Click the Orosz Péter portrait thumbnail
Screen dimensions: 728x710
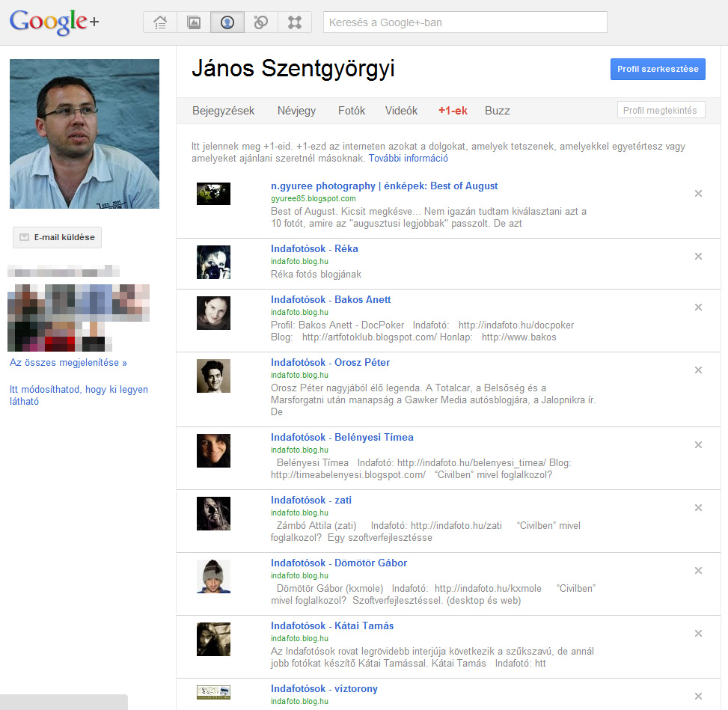(213, 376)
